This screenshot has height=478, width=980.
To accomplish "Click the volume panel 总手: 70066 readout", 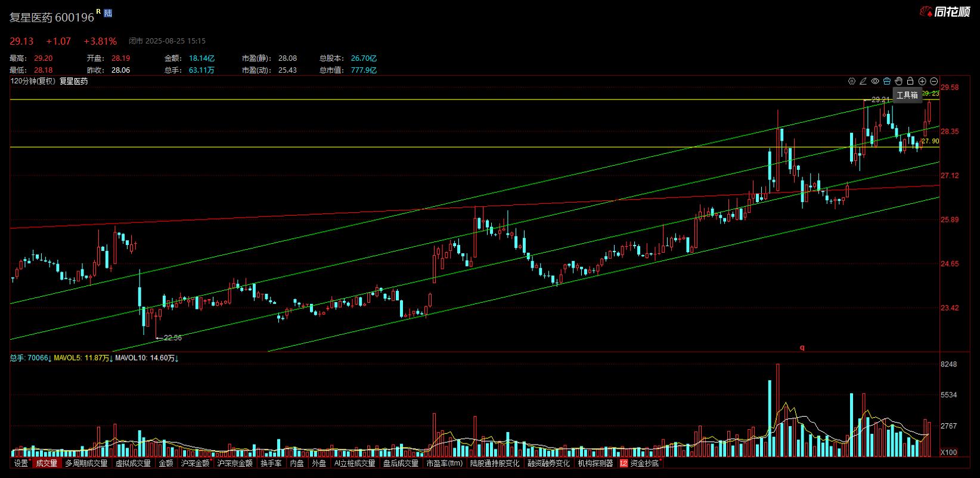I will click(x=30, y=358).
